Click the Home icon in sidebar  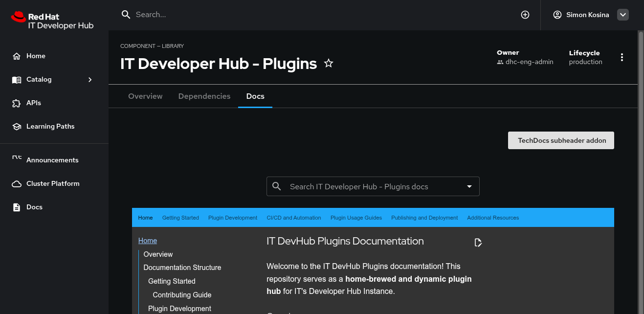17,56
